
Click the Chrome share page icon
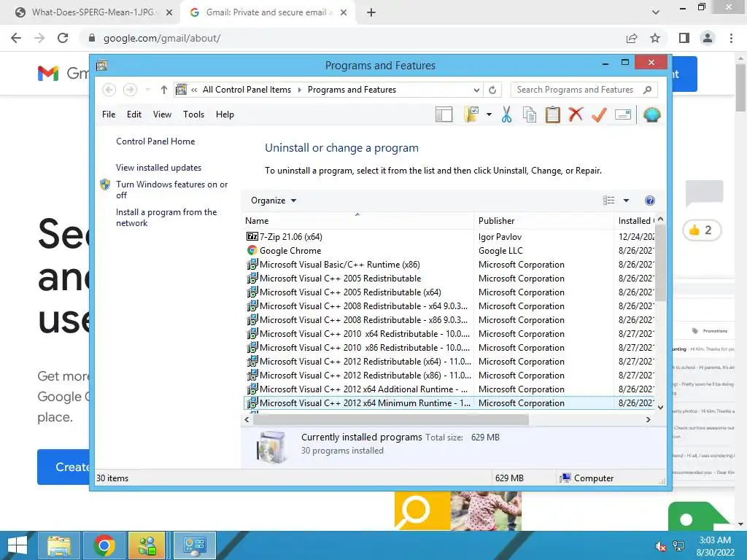click(632, 38)
